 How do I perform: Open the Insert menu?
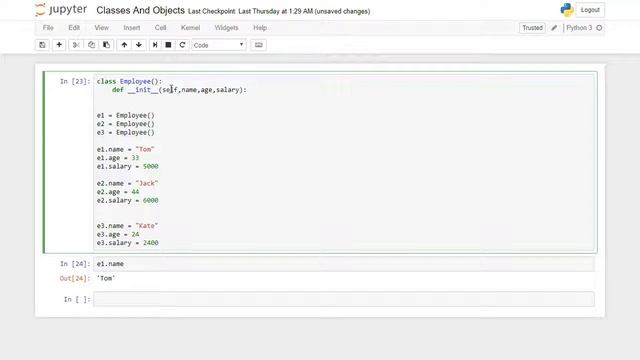point(131,28)
